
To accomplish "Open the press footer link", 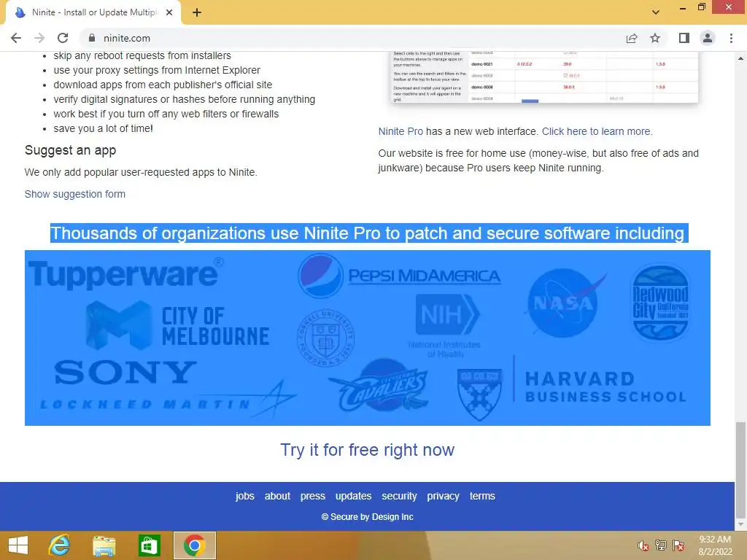I will 313,496.
